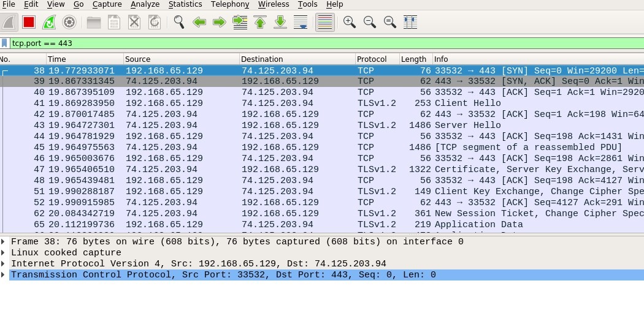Zoom out of packet text
Viewport: 644px width, 316px height.
pos(370,22)
